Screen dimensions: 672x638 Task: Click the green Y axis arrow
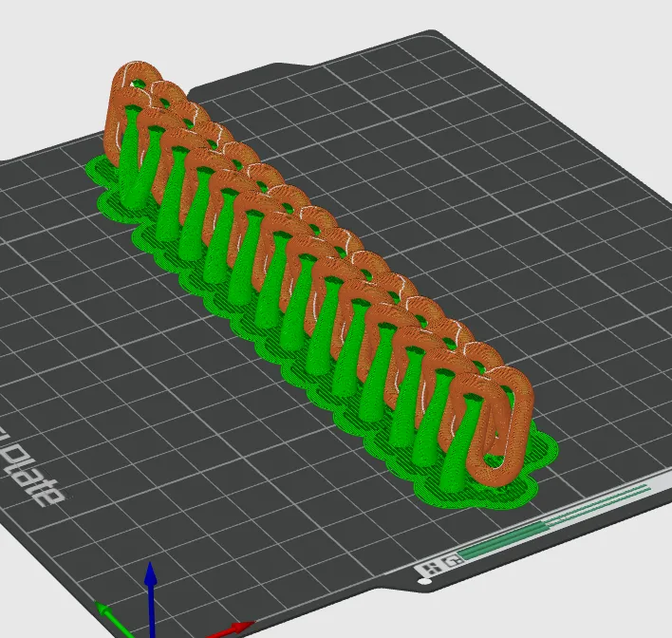(113, 619)
